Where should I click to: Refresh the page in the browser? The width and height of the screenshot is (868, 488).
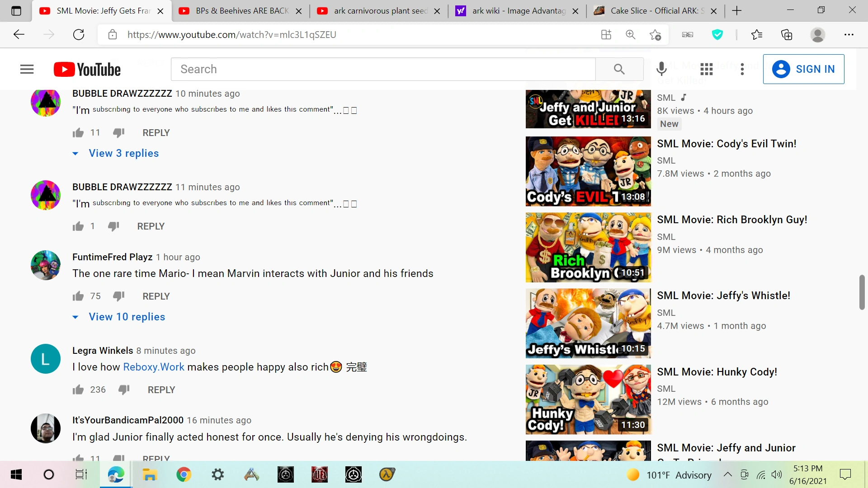[78, 34]
